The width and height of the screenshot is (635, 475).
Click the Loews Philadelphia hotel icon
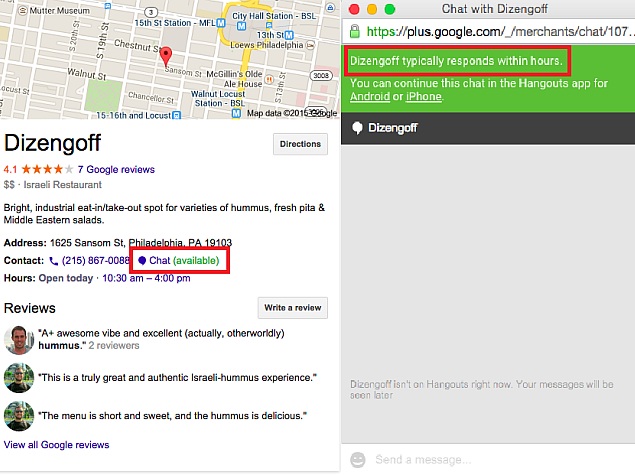click(x=310, y=45)
